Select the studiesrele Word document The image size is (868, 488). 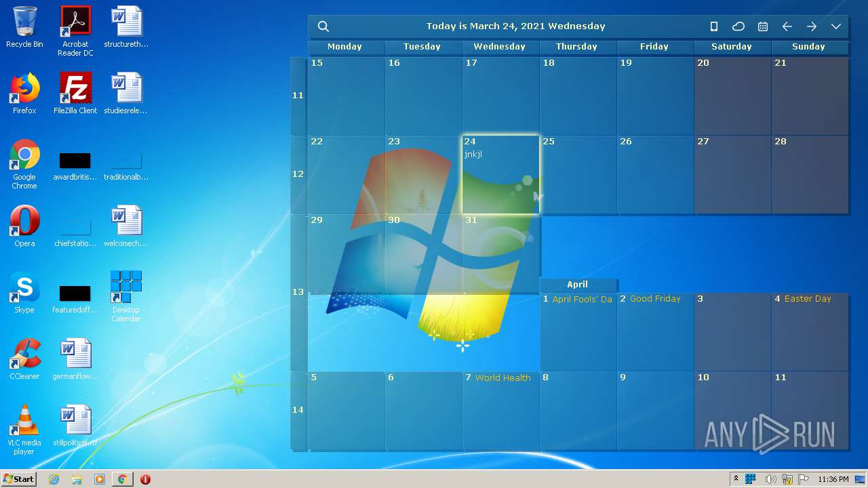[x=126, y=94]
